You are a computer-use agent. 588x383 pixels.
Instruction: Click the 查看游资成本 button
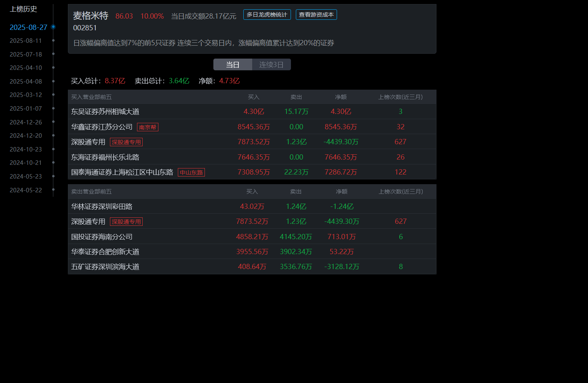click(316, 15)
